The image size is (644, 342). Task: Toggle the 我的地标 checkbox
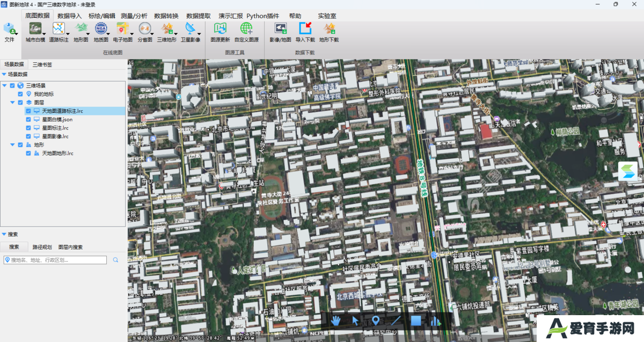click(20, 94)
